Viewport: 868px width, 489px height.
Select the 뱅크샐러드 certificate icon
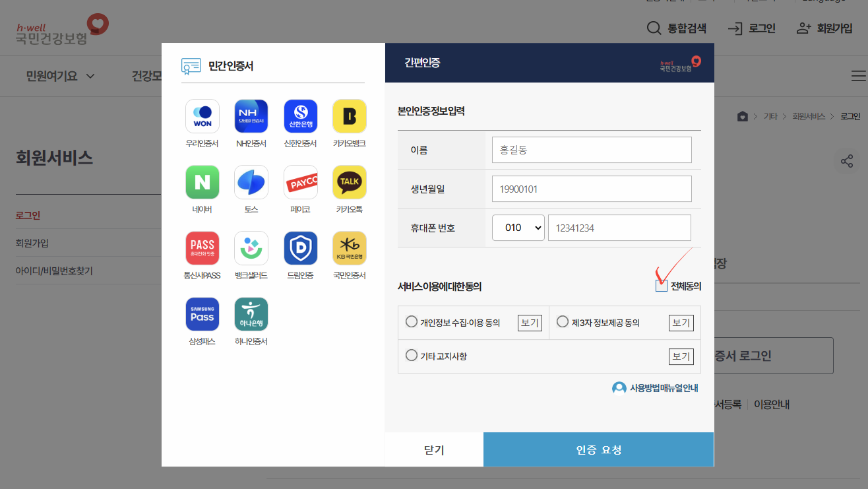pos(251,248)
